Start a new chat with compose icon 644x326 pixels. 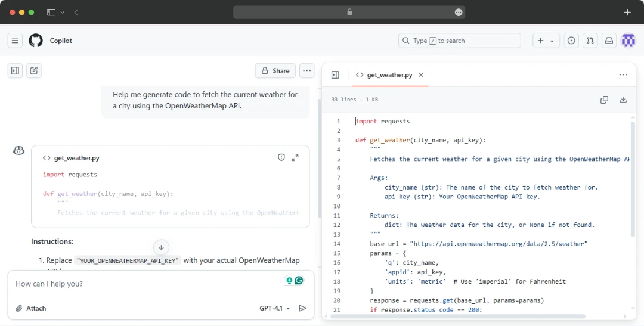click(x=34, y=70)
